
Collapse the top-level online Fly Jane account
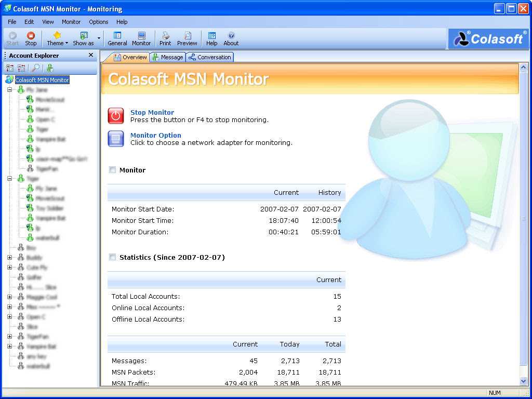(9, 90)
